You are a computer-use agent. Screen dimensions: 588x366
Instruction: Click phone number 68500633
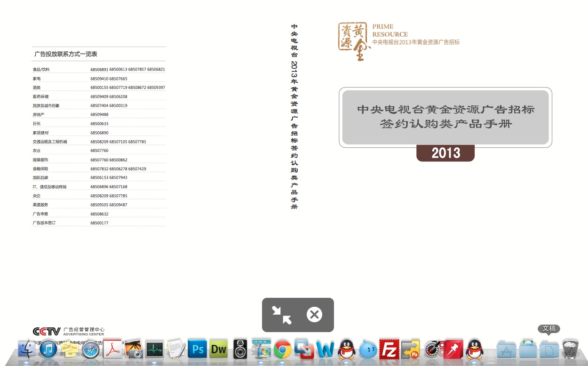click(x=99, y=124)
